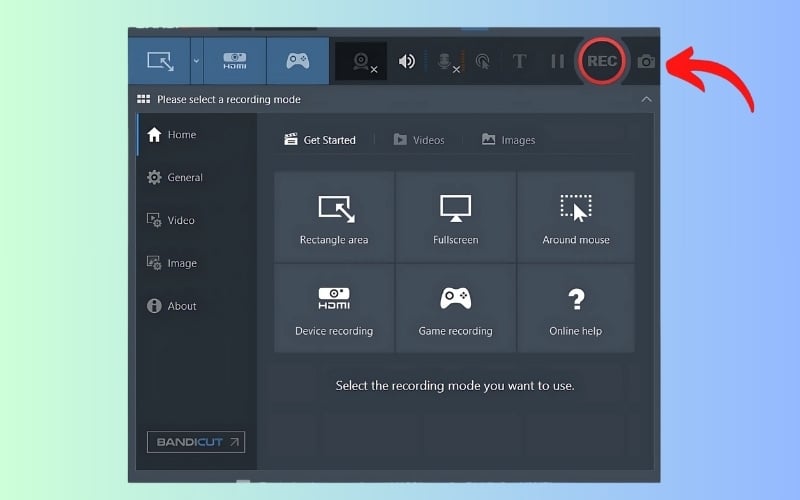
Task: Open the screen recording mode dropdown arrow
Action: click(196, 61)
